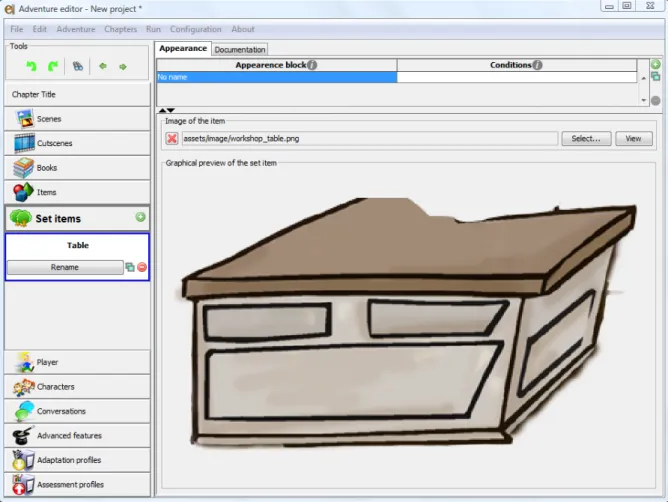The width and height of the screenshot is (668, 502).
Task: Open the About menu
Action: coord(243,29)
